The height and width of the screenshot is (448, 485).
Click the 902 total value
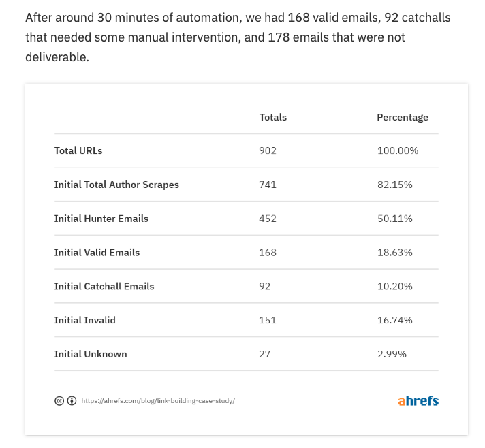(x=268, y=151)
